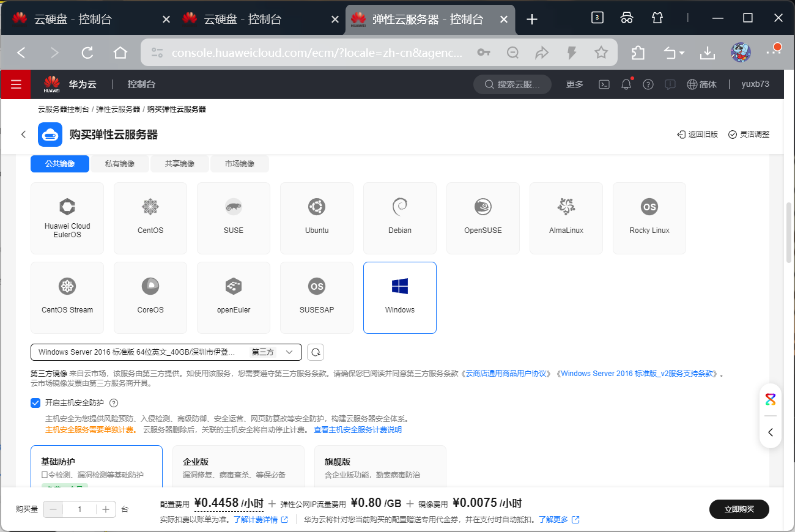Switch to 共享镜像 tab
Screen dimensions: 795x532
click(x=180, y=164)
